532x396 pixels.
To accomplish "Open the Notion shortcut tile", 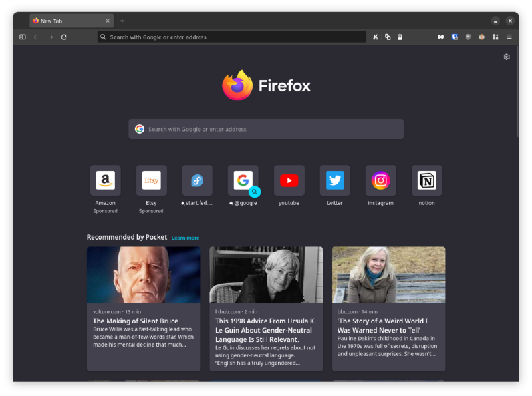I will [426, 180].
